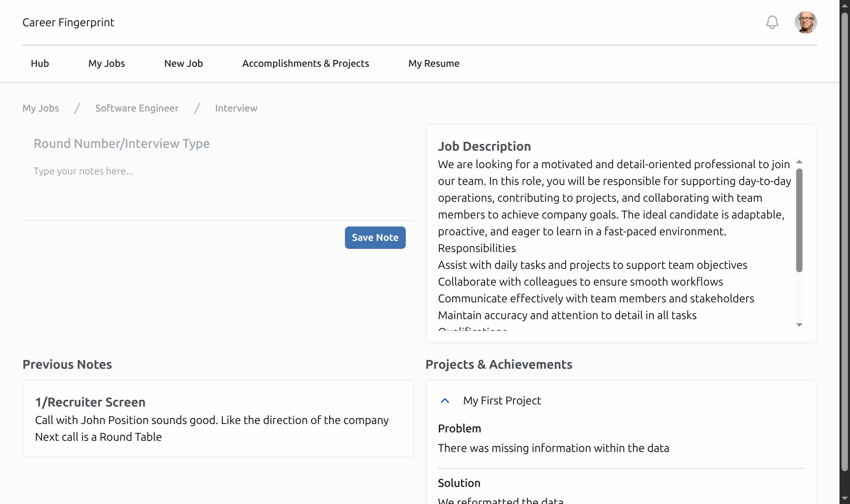Click the Career Fingerprint logo text
850x504 pixels.
69,22
